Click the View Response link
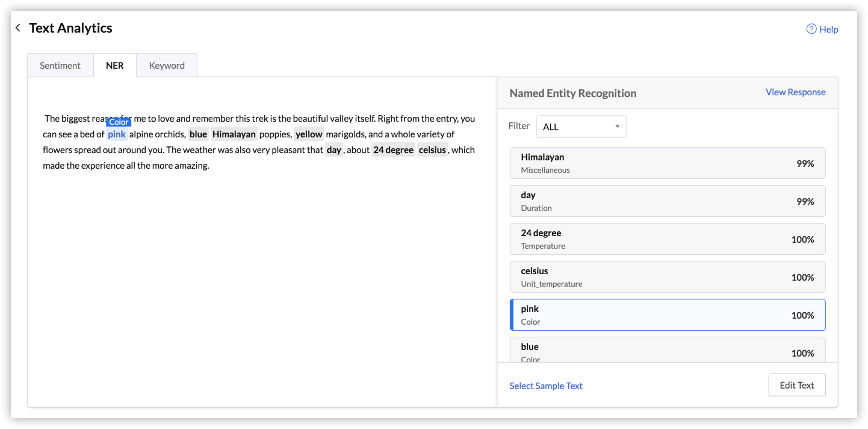The height and width of the screenshot is (429, 868). [795, 92]
